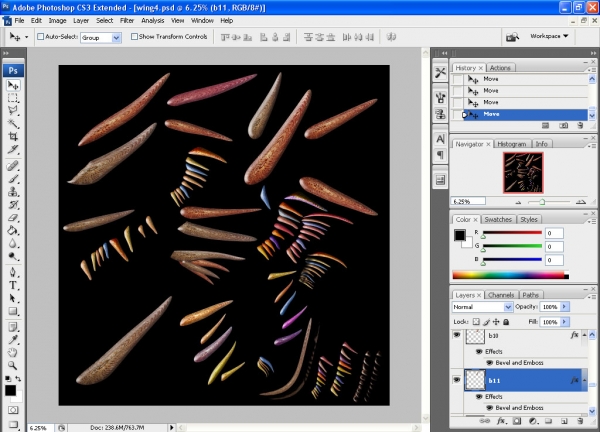
Task: Hide Bevel and Emboss on b10
Action: coord(489,362)
